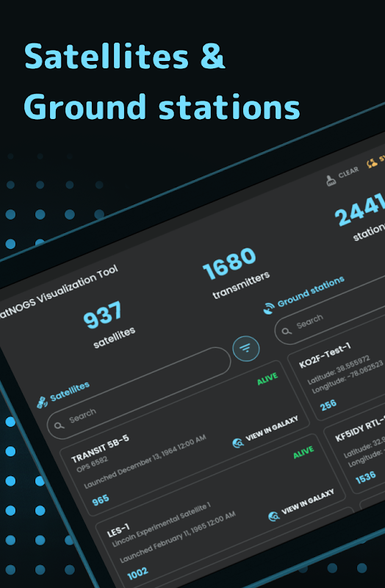
Task: Click VIEW IN GALAXY for TRANSIT 5B-5
Action: 272,429
